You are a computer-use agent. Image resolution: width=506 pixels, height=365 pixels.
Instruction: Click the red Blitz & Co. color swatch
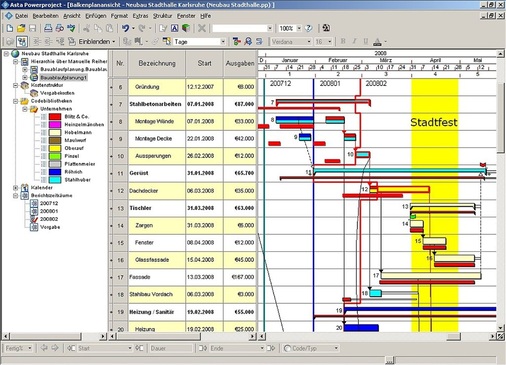[x=55, y=117]
